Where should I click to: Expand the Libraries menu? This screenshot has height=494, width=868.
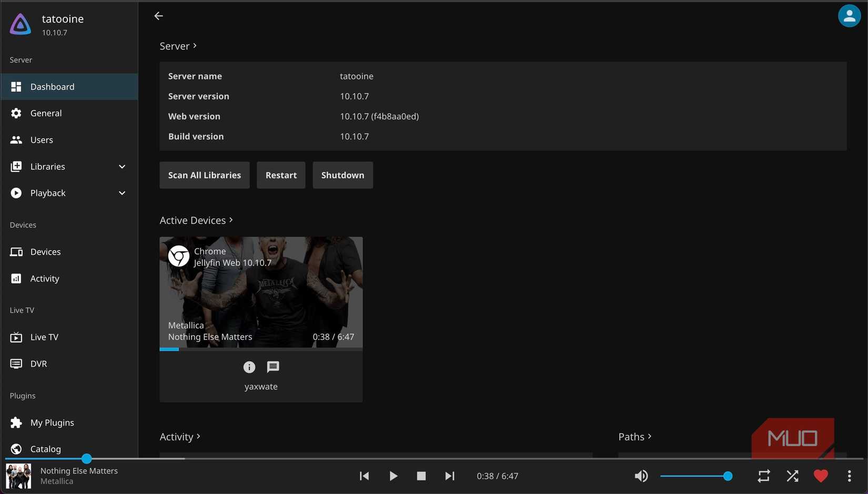(69, 167)
